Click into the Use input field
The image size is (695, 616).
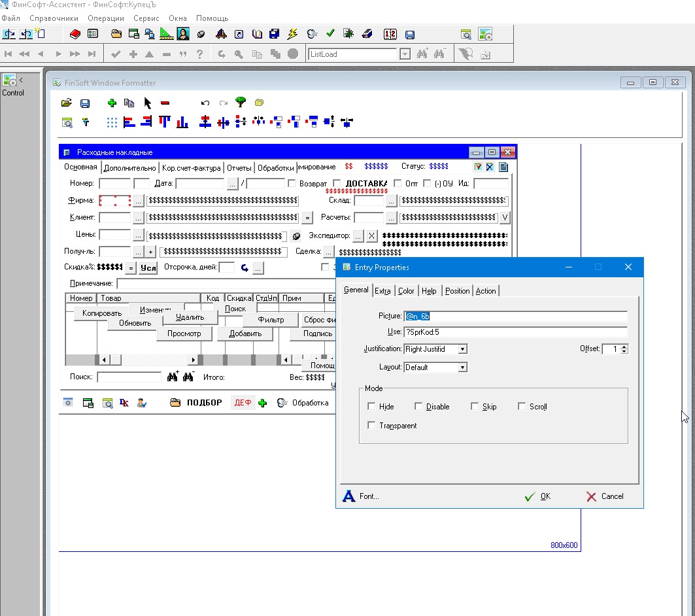[x=515, y=332]
